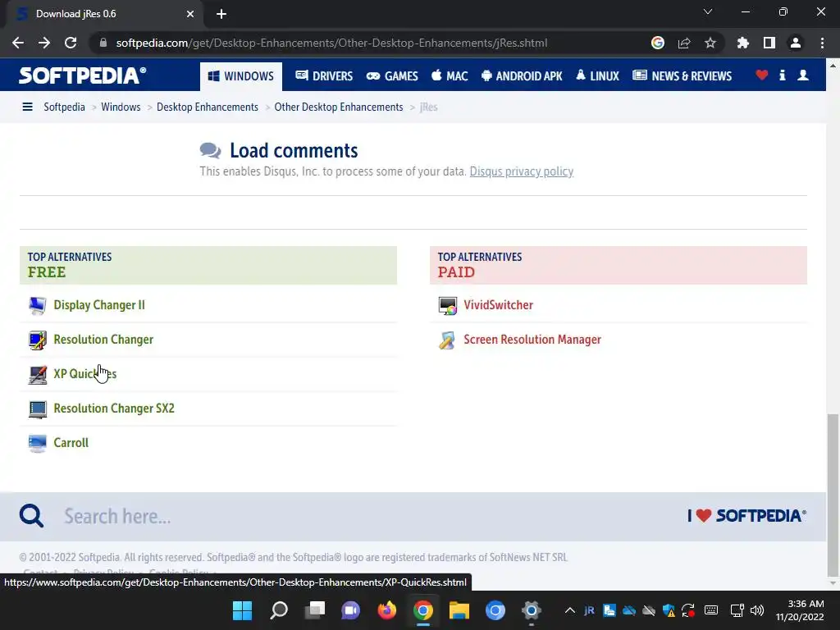Click the Softpedia logo in header
This screenshot has width=840, height=630.
82,75
